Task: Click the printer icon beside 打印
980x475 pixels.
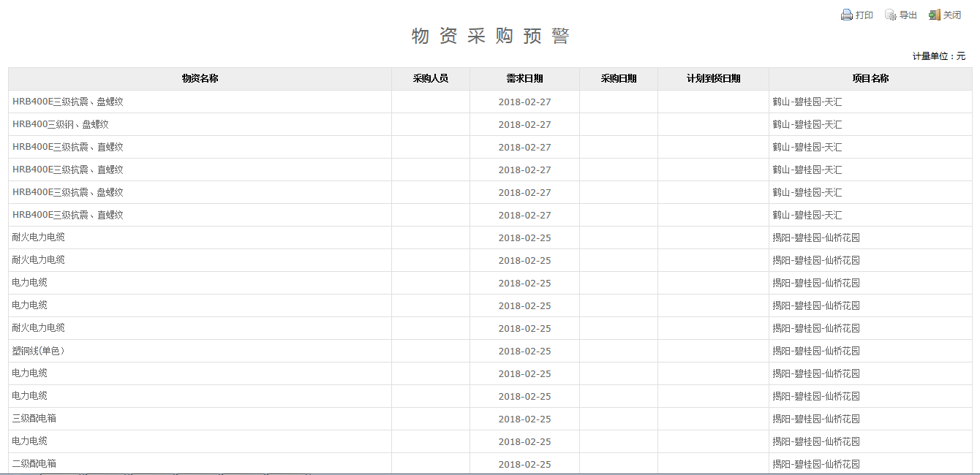Action: [x=846, y=15]
